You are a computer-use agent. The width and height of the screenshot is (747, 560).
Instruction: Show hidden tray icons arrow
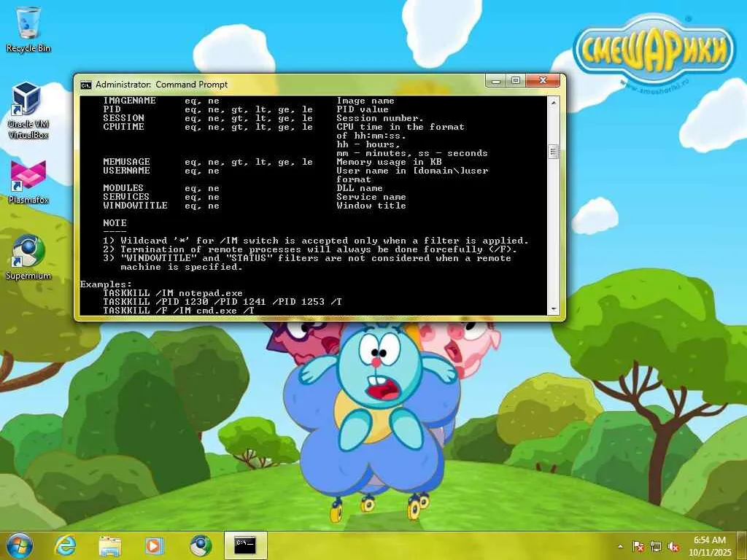pos(620,547)
